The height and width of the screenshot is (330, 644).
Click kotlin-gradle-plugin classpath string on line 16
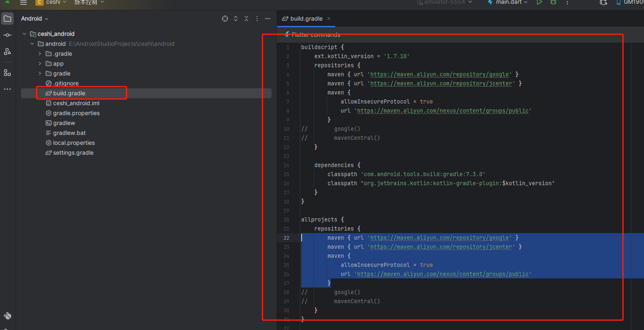point(458,183)
